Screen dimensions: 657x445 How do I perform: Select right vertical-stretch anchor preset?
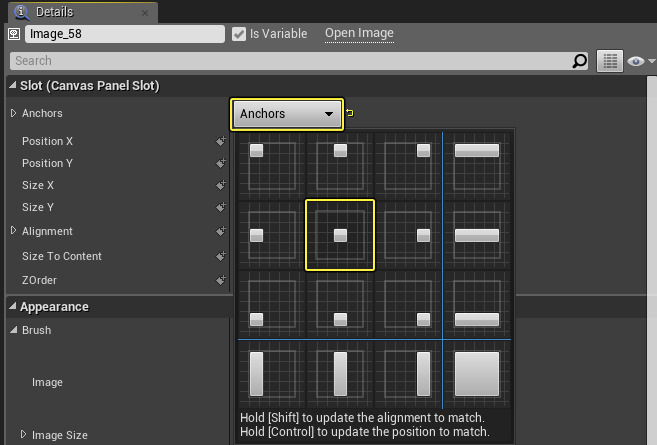coord(408,374)
